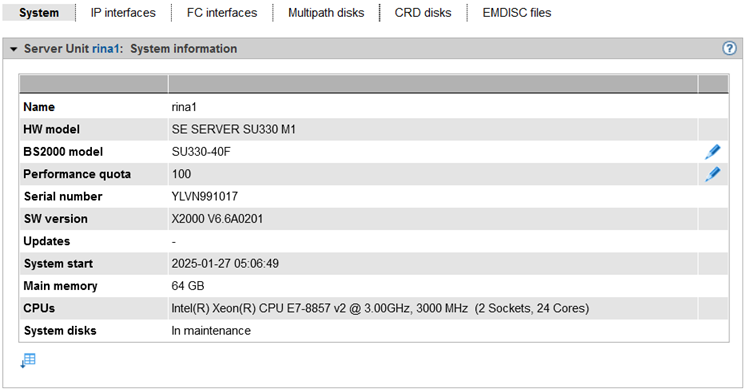
Task: Open the rina1 link in section header
Action: (x=105, y=49)
